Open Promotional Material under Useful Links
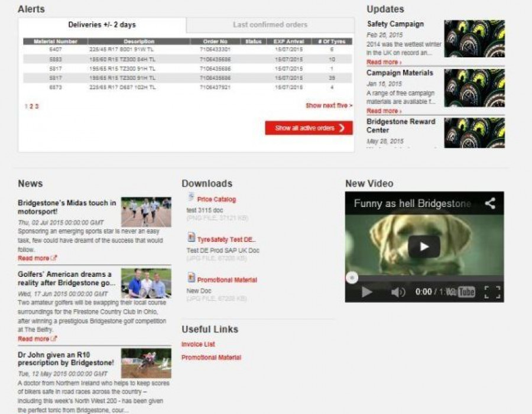This screenshot has height=414, width=532. pyautogui.click(x=211, y=357)
